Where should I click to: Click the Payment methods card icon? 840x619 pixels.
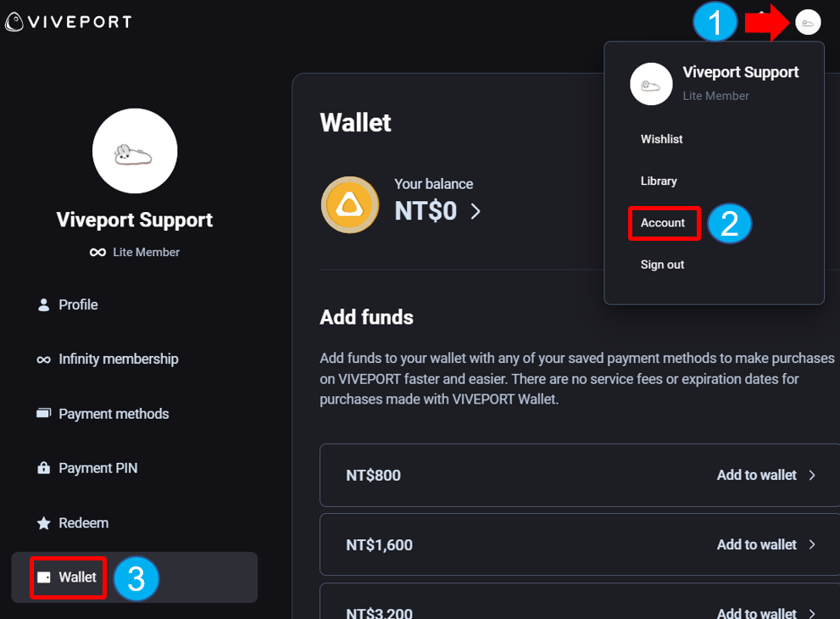pyautogui.click(x=43, y=413)
